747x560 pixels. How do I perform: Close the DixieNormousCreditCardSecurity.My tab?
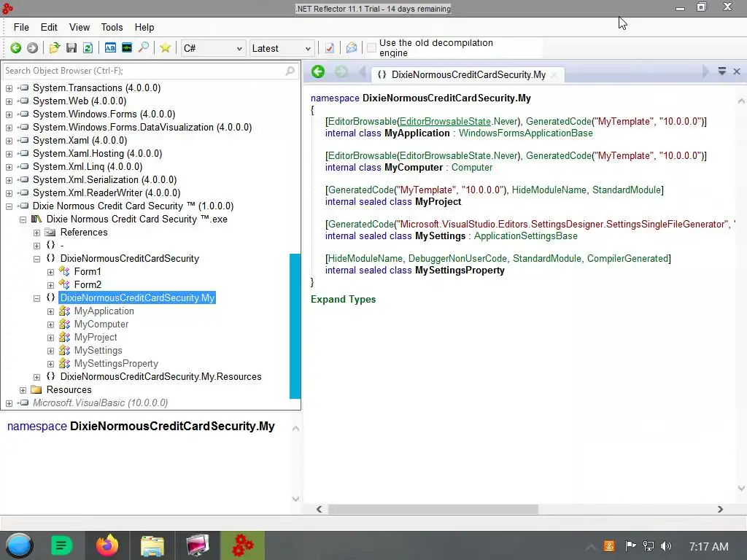pyautogui.click(x=554, y=75)
